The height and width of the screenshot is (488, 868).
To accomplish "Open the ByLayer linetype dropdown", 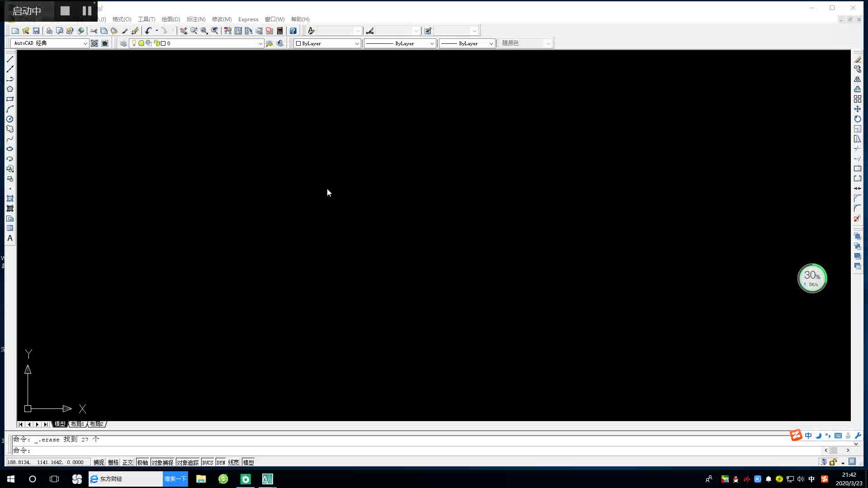I will [400, 43].
